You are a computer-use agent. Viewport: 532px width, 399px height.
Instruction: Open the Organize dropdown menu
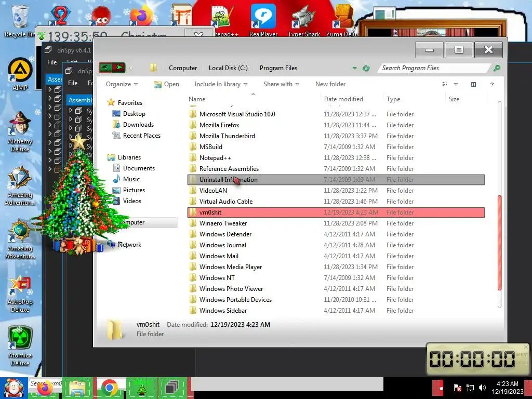[122, 84]
